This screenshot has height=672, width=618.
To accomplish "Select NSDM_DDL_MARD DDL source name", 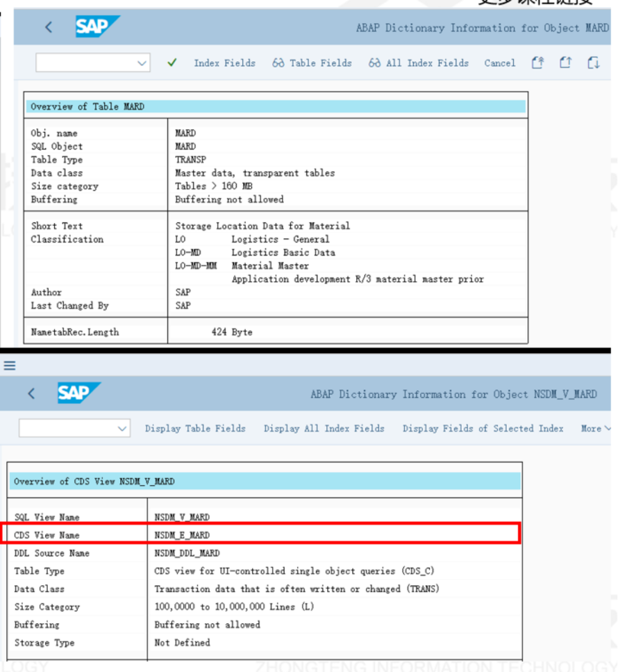I will [x=187, y=553].
